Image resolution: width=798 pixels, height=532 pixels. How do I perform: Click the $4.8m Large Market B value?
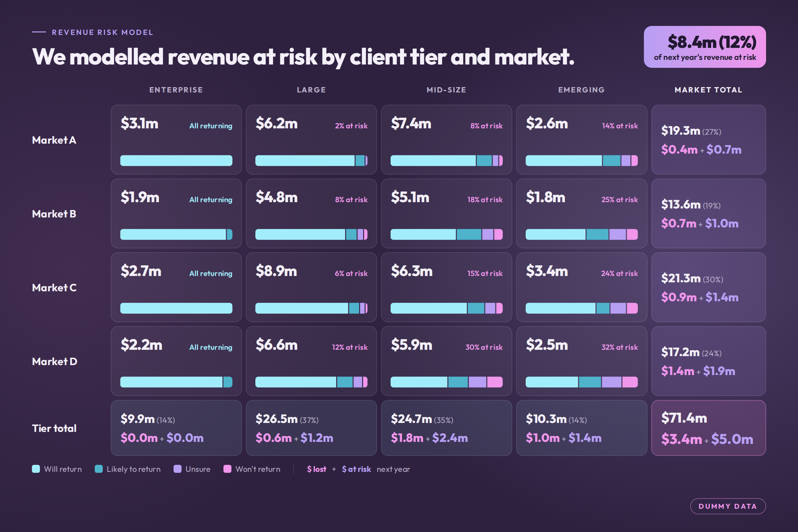point(277,197)
